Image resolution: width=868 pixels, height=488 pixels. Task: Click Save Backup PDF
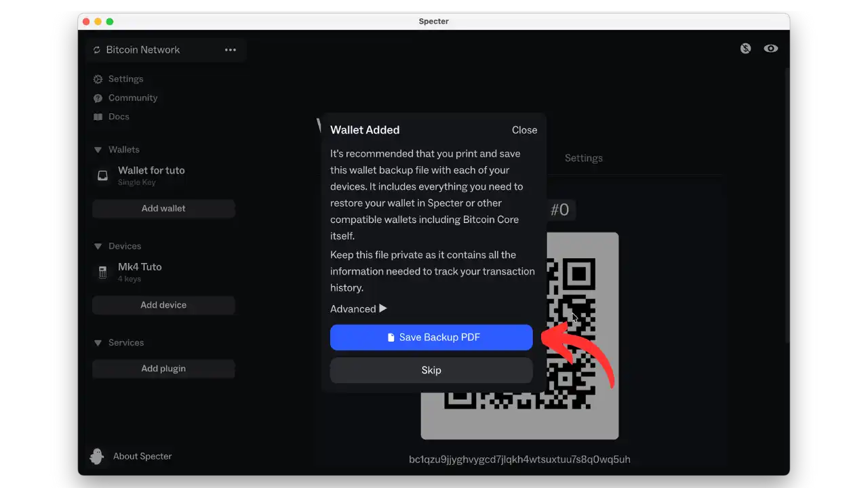[x=431, y=338]
